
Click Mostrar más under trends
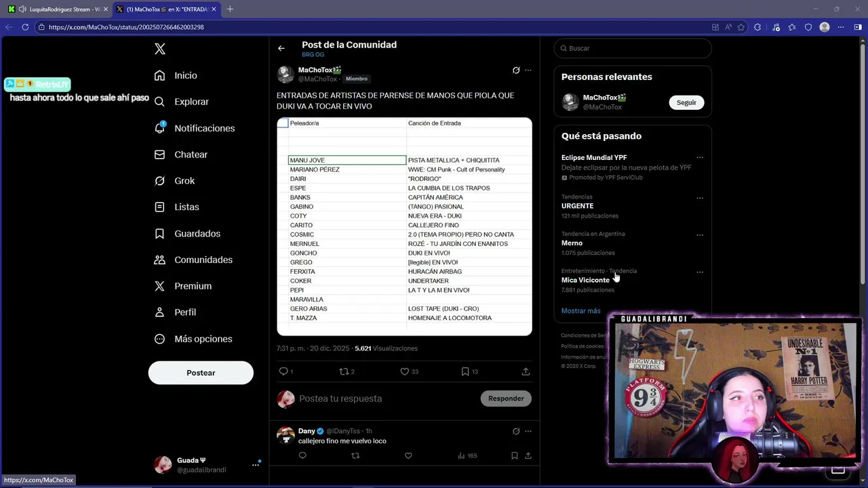pyautogui.click(x=580, y=311)
